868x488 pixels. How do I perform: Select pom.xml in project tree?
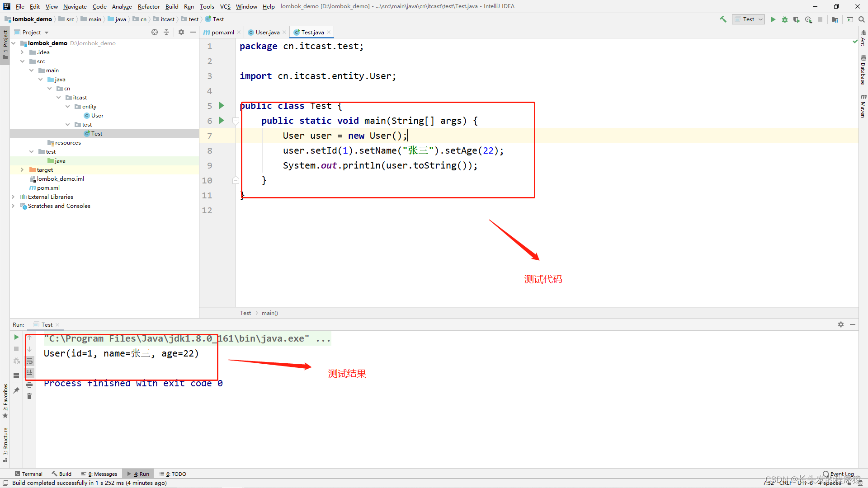48,188
